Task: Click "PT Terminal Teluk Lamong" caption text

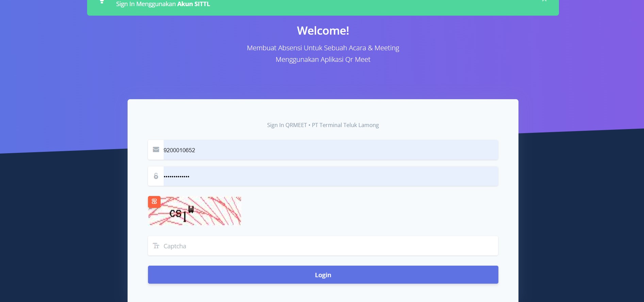Action: (345, 125)
